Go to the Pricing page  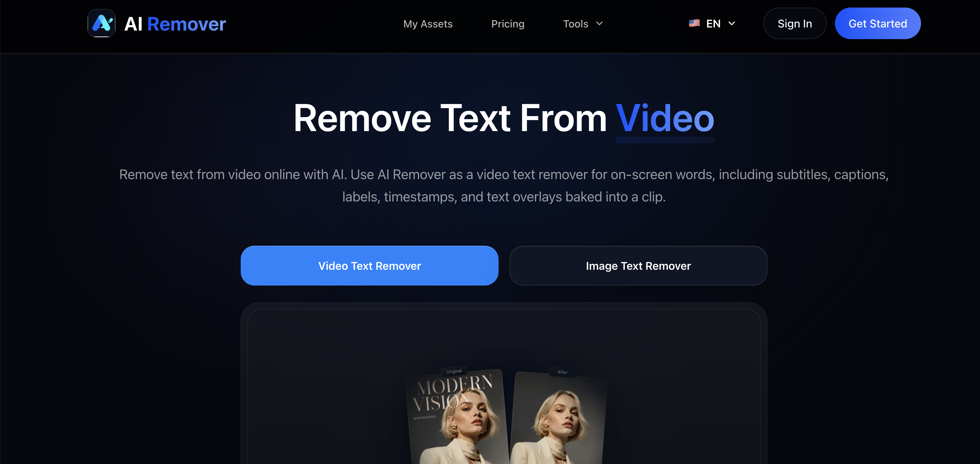(507, 24)
